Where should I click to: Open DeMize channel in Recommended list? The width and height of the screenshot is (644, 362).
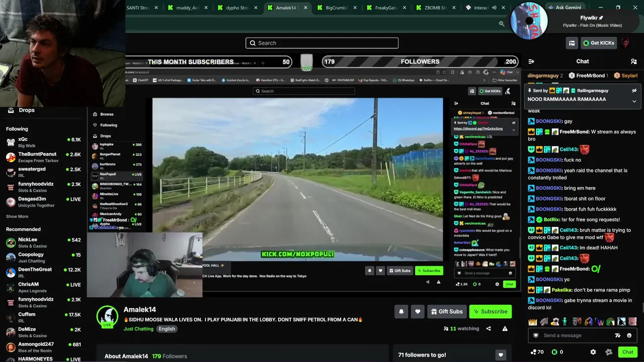pos(43,332)
